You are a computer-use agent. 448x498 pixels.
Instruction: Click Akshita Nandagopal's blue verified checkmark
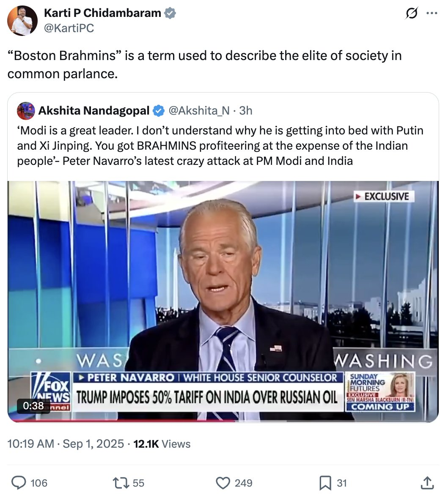coord(159,110)
